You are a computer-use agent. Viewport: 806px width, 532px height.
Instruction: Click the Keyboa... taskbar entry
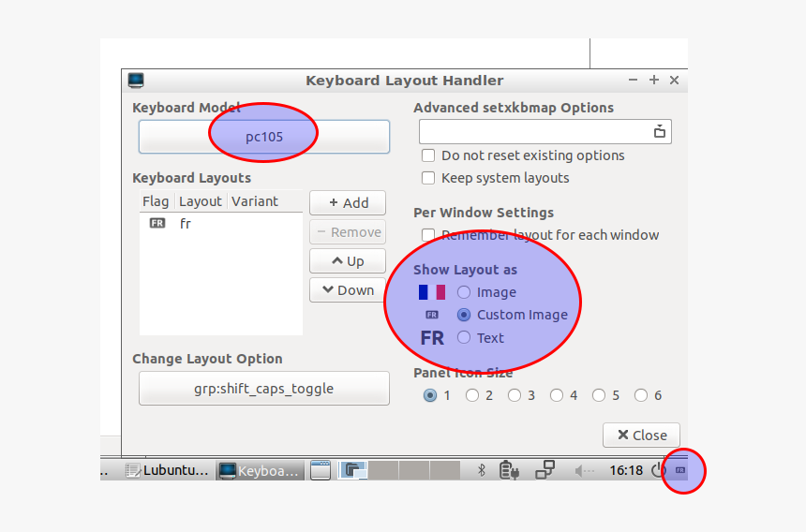[260, 470]
